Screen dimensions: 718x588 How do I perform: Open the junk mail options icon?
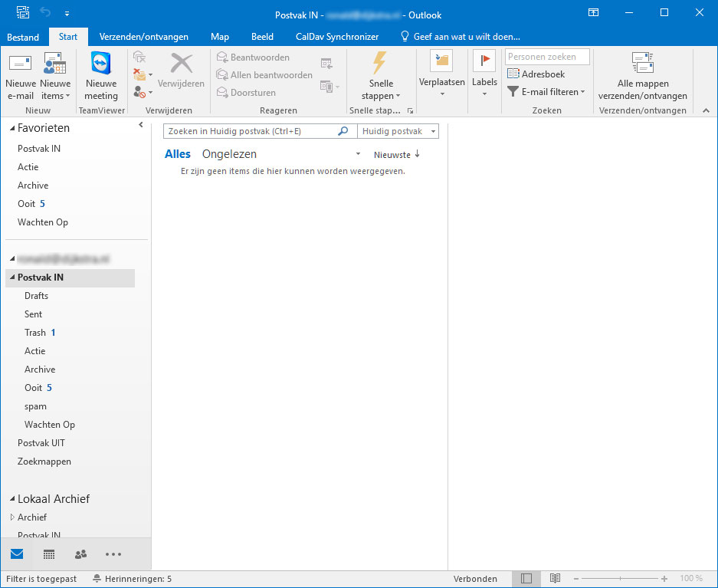coord(143,92)
